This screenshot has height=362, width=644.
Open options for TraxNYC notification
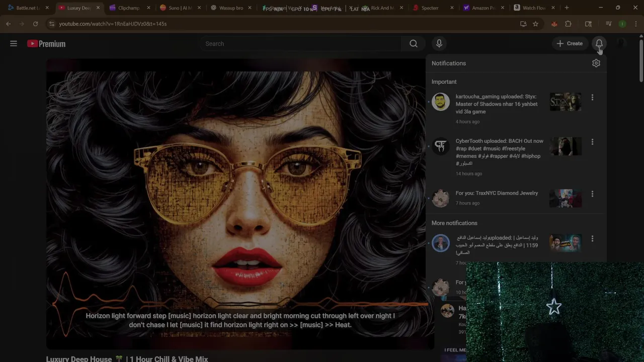[x=592, y=194]
